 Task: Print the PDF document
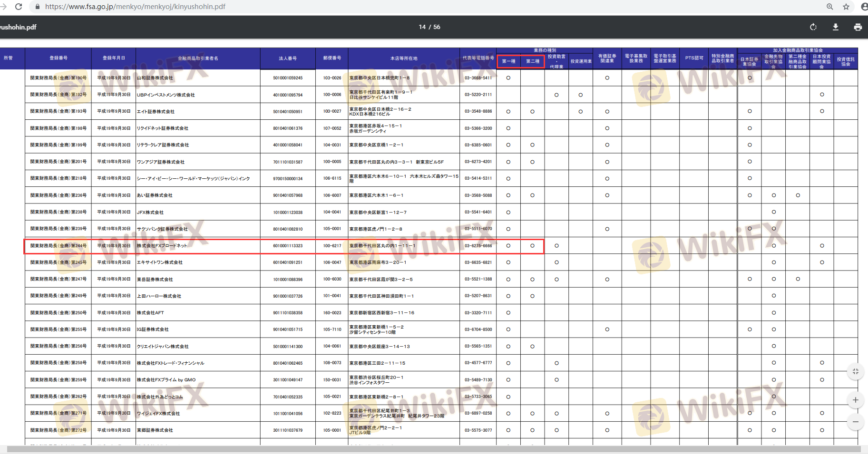pos(858,27)
